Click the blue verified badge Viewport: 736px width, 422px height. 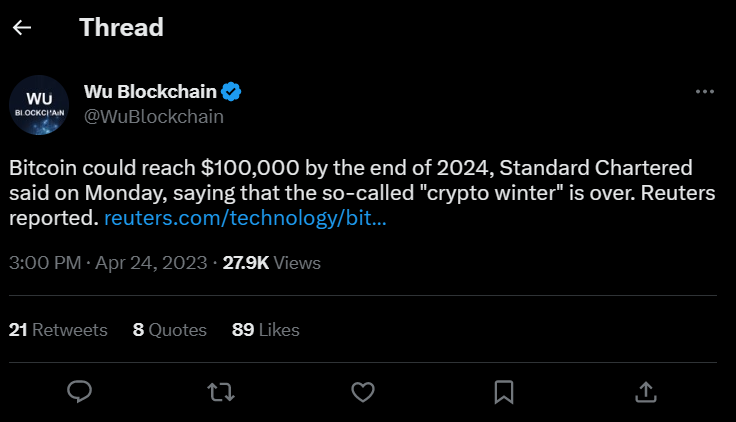pos(231,92)
